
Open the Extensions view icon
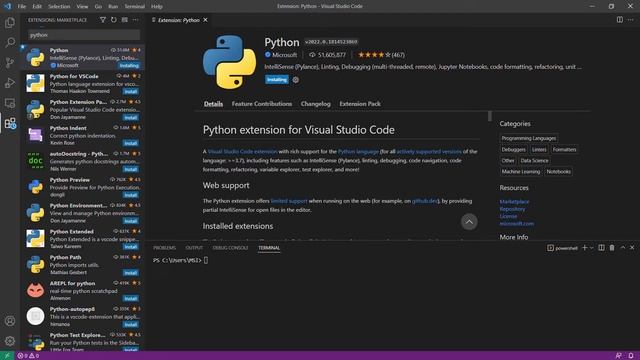(x=10, y=123)
